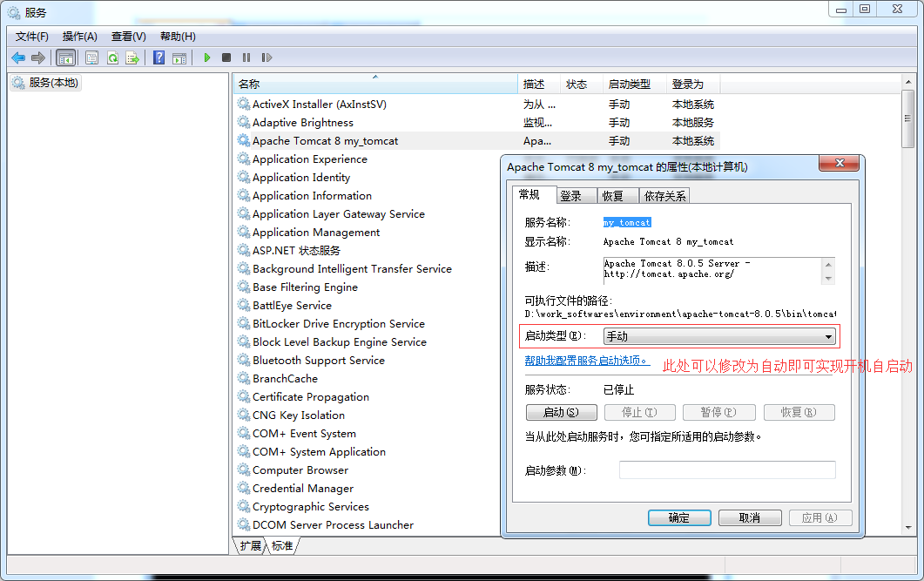Click gear icon beside DCOM Server Process Launcher
This screenshot has width=924, height=581.
coord(243,524)
